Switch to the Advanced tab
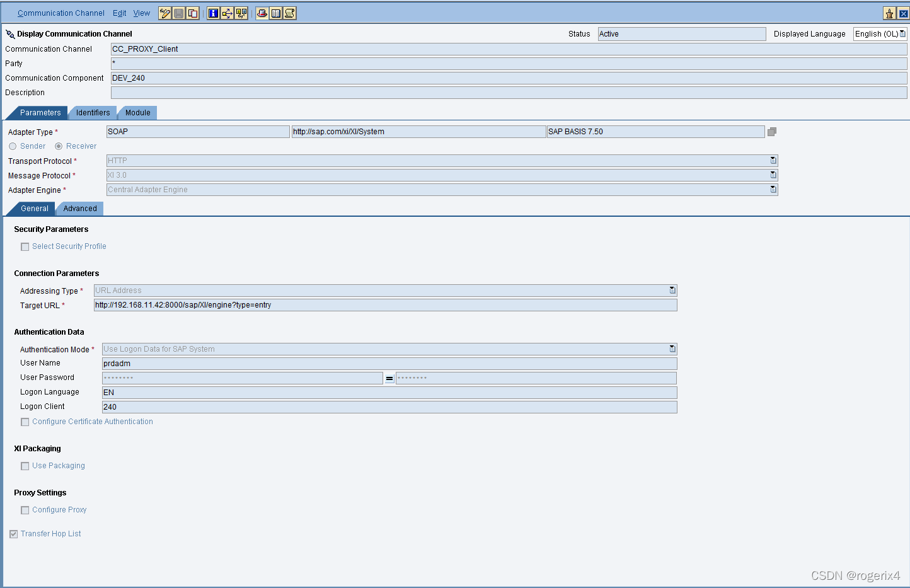The image size is (910, 588). (x=80, y=209)
